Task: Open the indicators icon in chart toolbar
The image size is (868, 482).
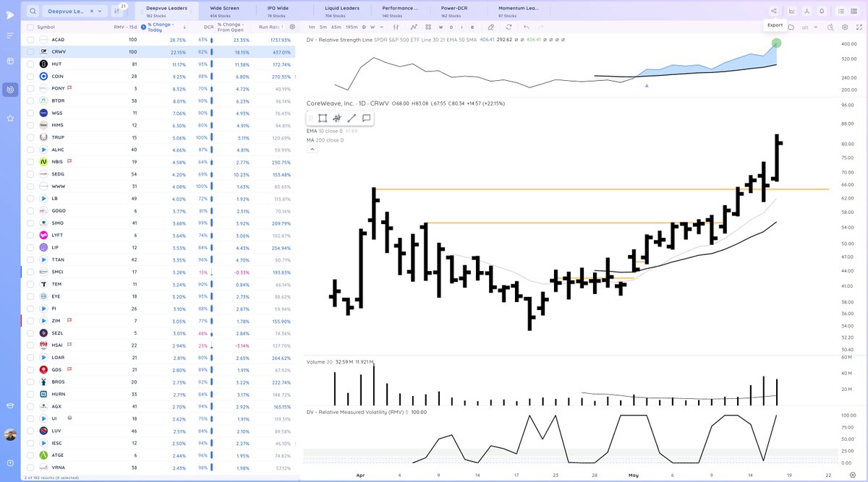Action: tap(414, 27)
